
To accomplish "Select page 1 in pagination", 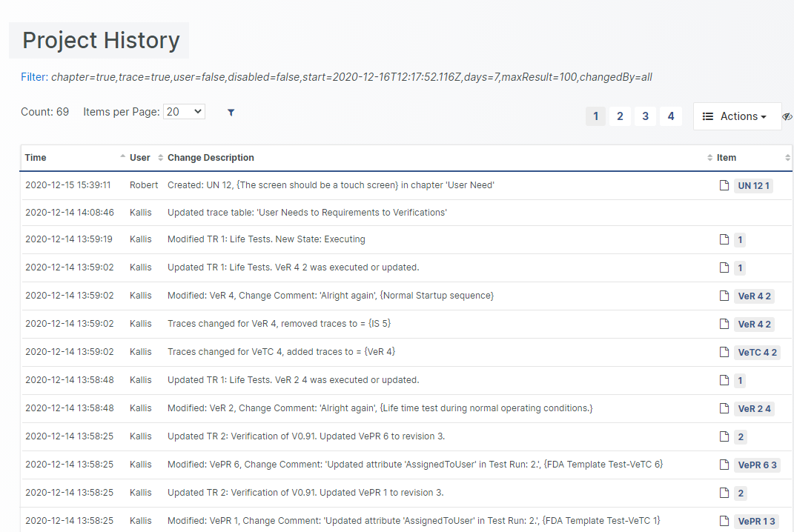I will tap(595, 116).
